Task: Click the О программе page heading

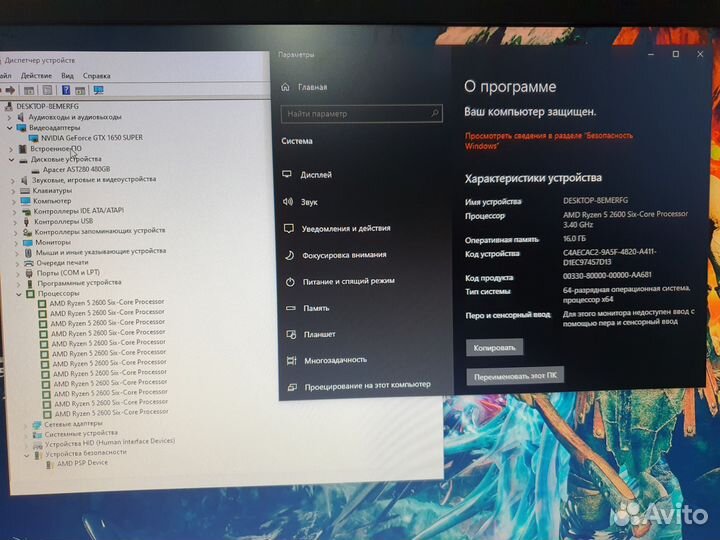Action: pos(510,87)
